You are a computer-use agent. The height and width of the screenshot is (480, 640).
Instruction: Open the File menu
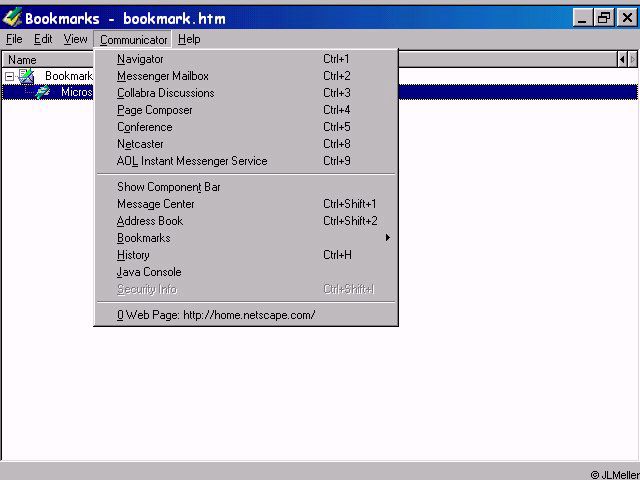(14, 39)
